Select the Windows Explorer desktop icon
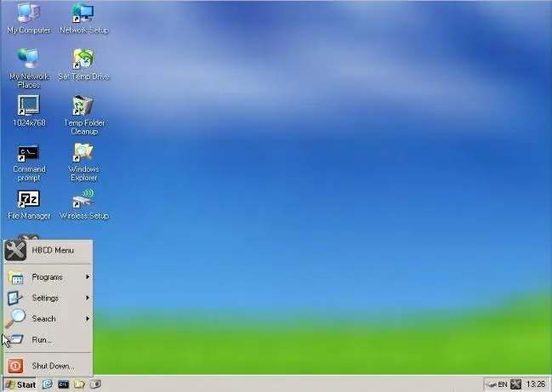Screen dimensions: 552x392 tap(84, 162)
